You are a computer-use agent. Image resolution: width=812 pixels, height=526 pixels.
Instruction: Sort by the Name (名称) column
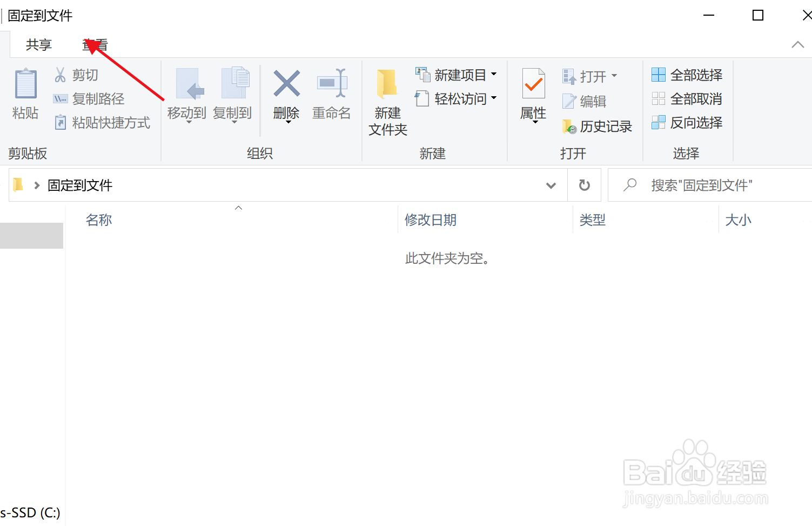click(x=99, y=220)
